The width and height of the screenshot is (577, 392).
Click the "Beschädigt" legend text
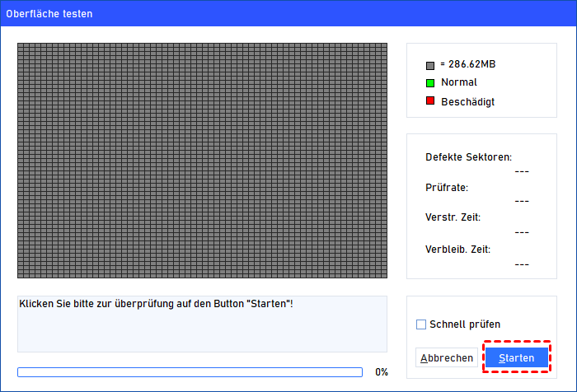[467, 102]
